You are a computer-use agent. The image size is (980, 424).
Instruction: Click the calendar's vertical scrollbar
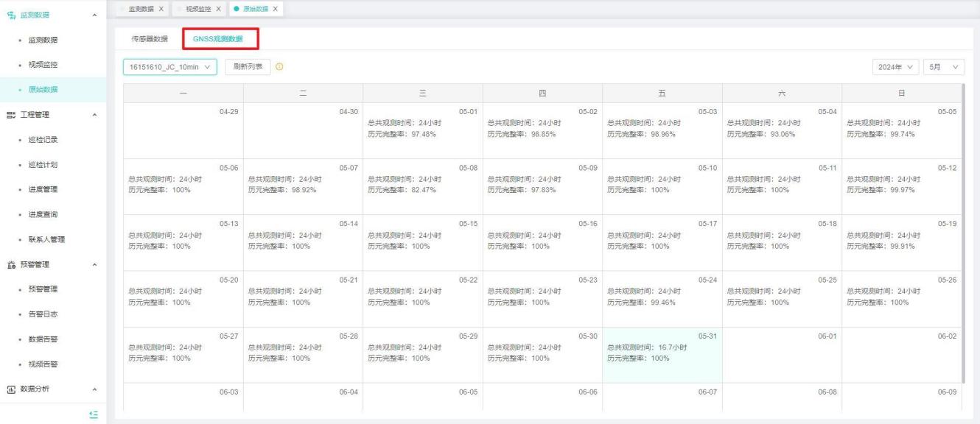(963, 228)
